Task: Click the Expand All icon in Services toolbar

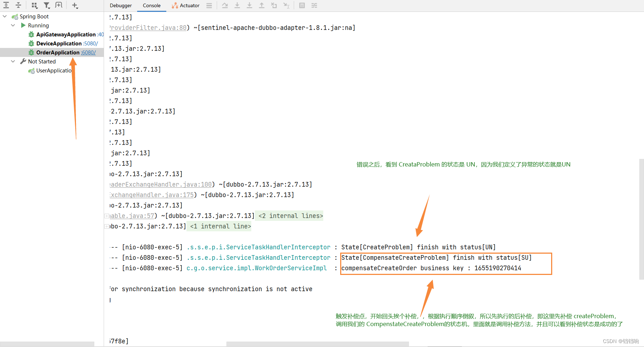Action: (x=6, y=5)
